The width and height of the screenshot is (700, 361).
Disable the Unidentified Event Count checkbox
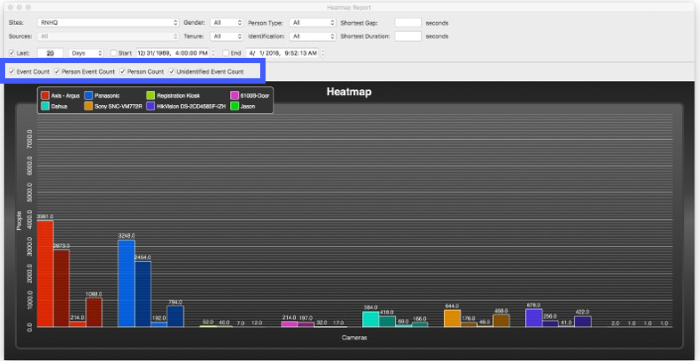click(x=171, y=71)
